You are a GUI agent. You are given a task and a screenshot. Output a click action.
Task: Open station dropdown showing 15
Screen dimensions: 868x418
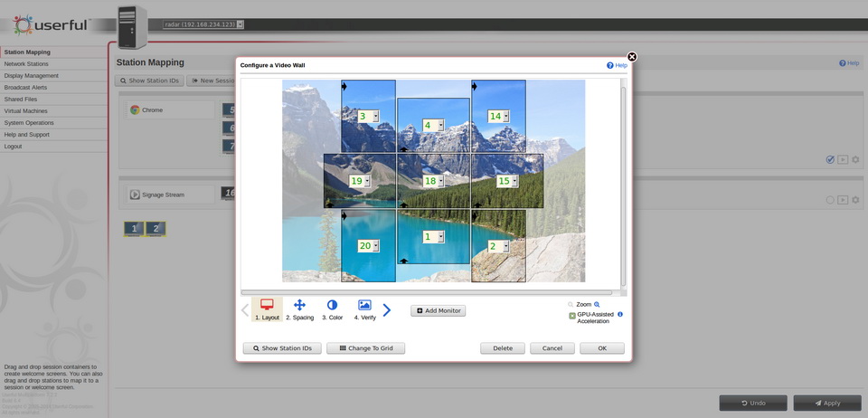pos(507,181)
